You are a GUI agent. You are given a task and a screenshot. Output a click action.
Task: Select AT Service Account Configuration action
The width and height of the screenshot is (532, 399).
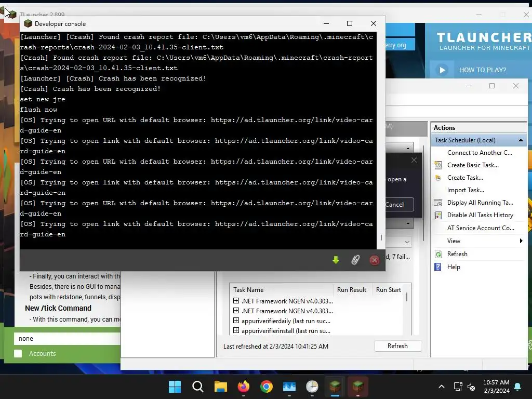click(x=481, y=228)
